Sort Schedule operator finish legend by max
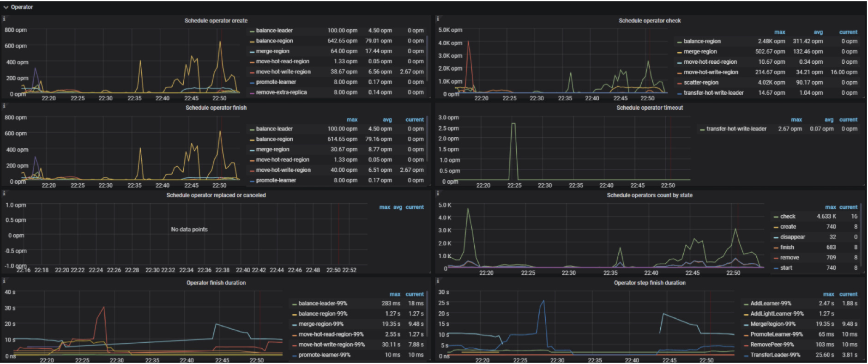868x364 pixels. pyautogui.click(x=352, y=120)
